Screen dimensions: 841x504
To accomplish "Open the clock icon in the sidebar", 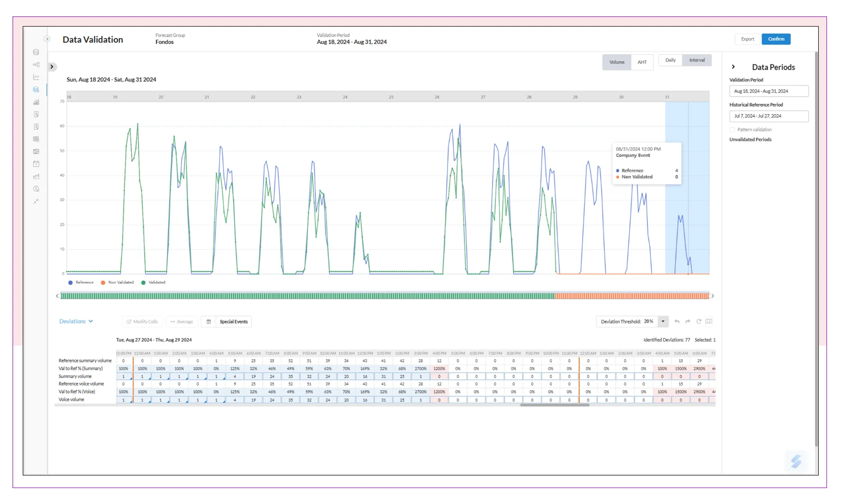I will [x=36, y=189].
